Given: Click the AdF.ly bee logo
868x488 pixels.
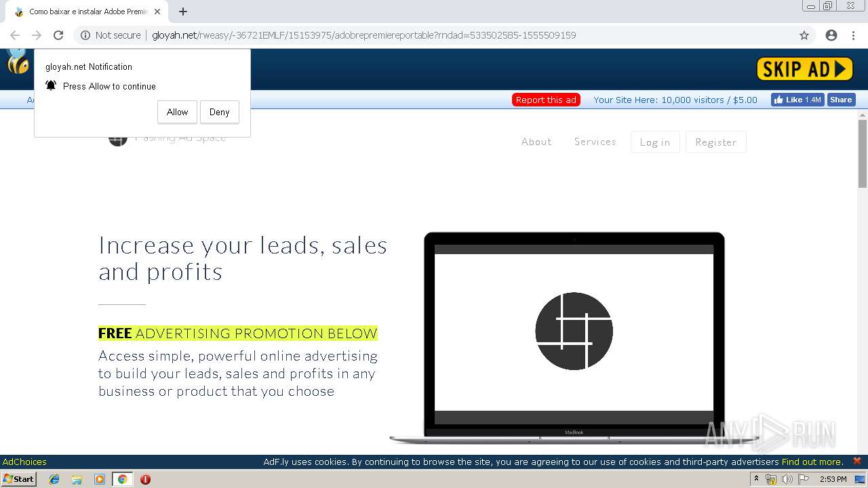Looking at the screenshot, I should (x=17, y=62).
